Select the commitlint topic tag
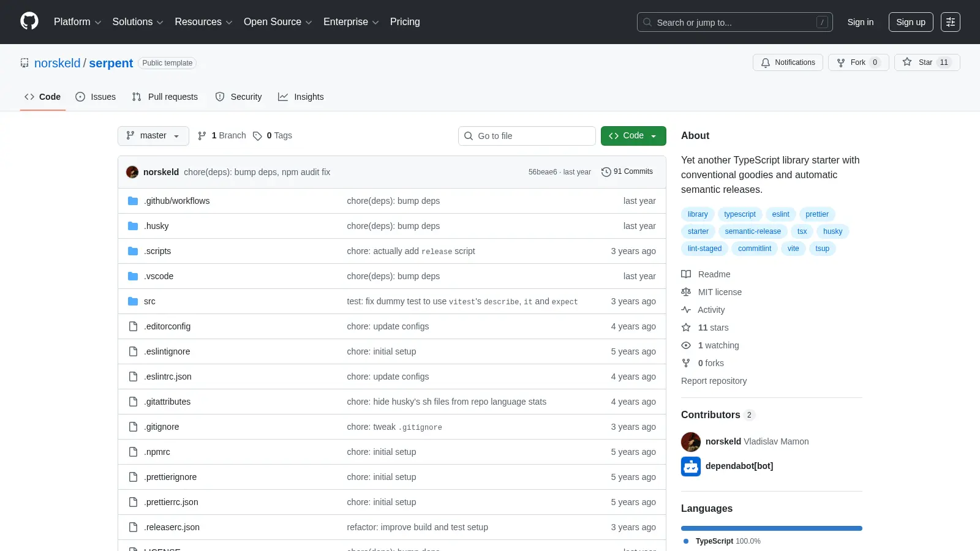Image resolution: width=980 pixels, height=551 pixels. pos(755,249)
